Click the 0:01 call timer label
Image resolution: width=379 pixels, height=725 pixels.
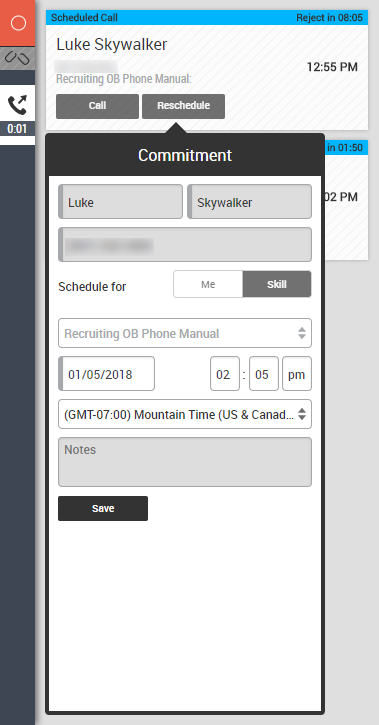(x=17, y=129)
